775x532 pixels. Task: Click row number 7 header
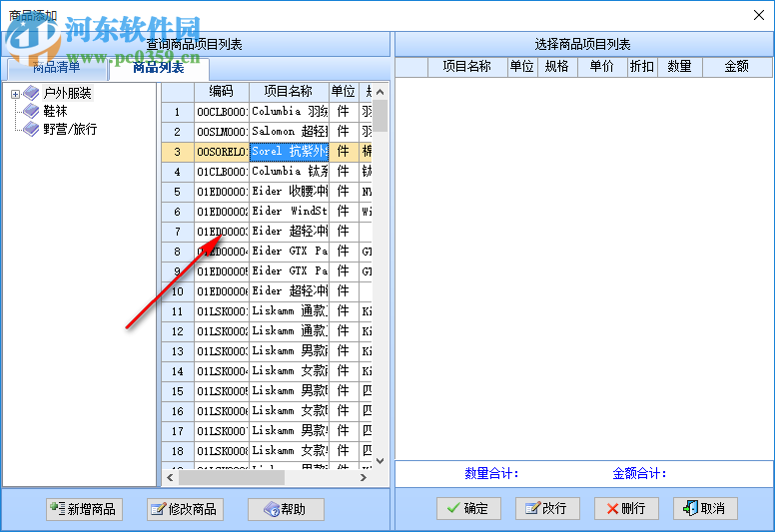(x=178, y=232)
